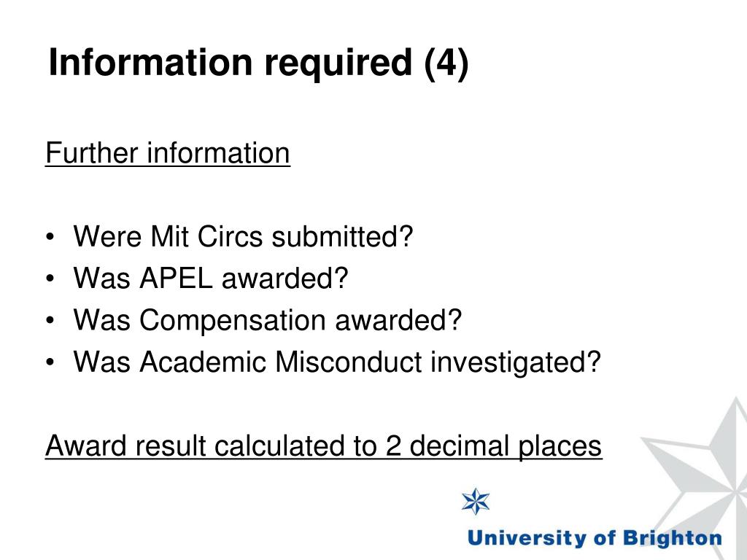Click the University of Brighton wordmark
The image size is (747, 560).
(x=595, y=538)
